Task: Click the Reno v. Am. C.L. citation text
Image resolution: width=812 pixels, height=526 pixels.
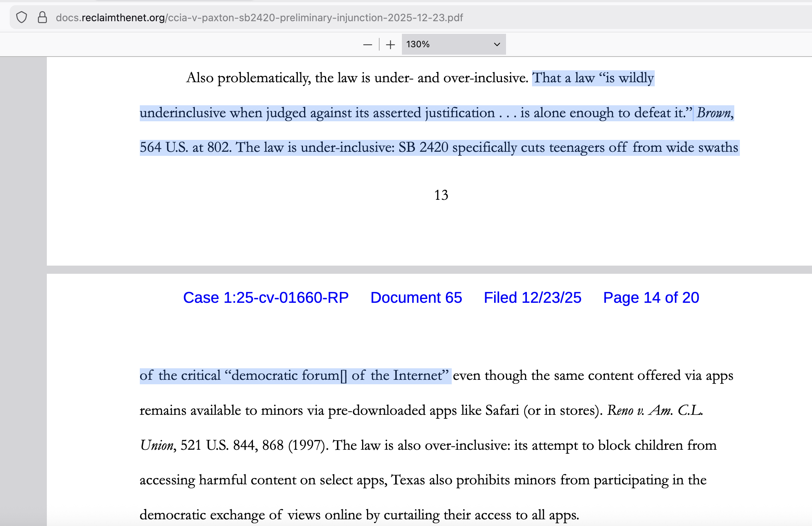Action: pos(655,410)
